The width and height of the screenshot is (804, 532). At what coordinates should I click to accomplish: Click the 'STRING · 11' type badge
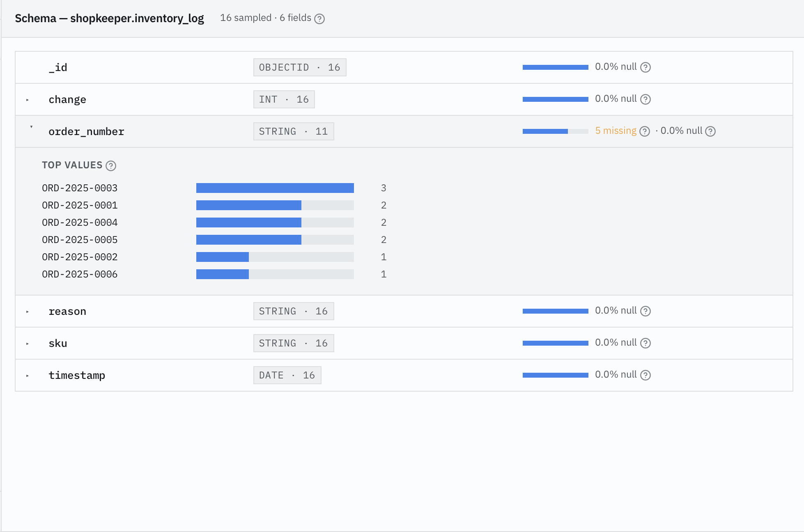click(294, 131)
